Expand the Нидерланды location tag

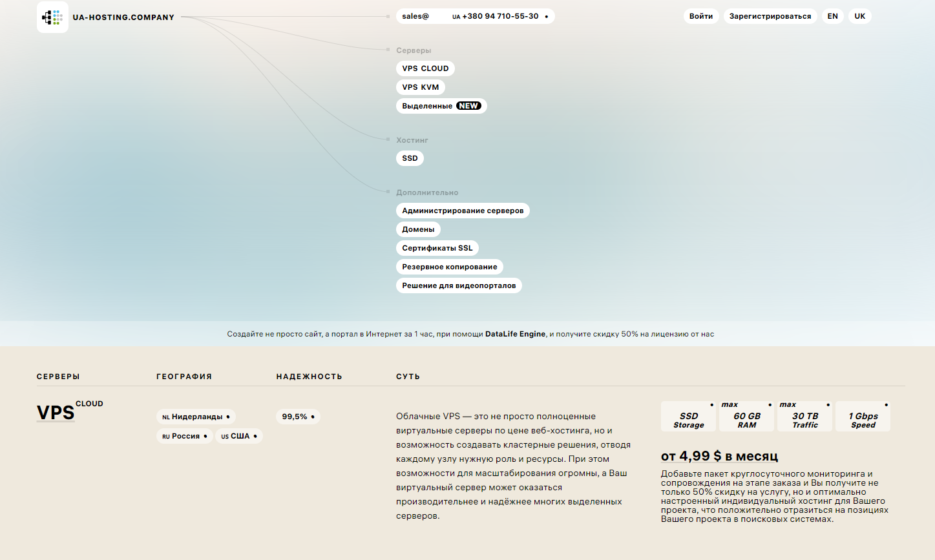196,417
